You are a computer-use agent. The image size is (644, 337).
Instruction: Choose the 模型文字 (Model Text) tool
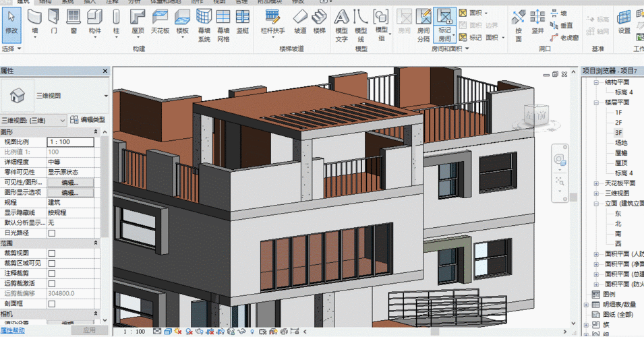341,26
